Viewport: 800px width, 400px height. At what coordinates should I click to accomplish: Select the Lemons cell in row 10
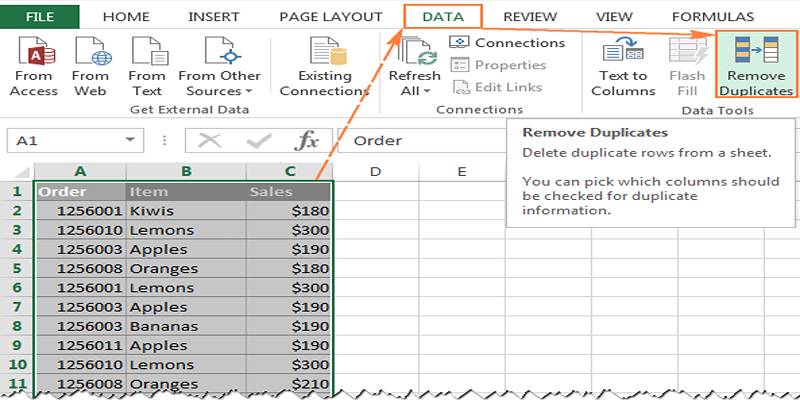click(x=186, y=365)
